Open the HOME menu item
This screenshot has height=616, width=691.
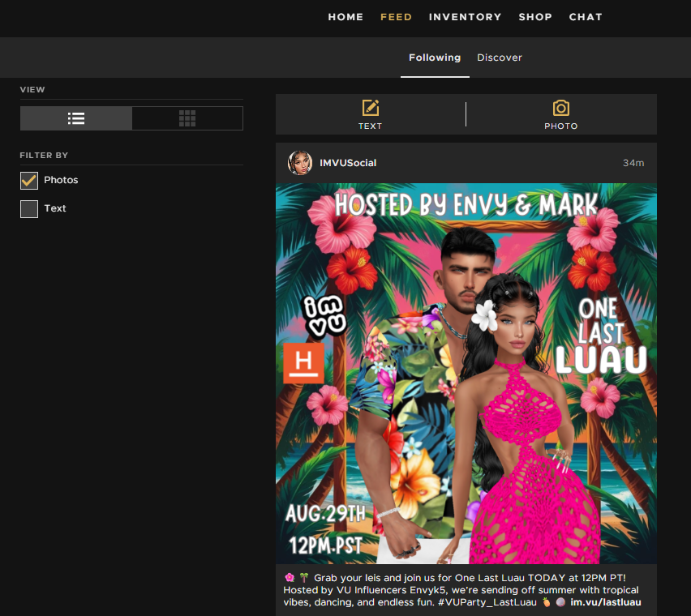pos(345,17)
